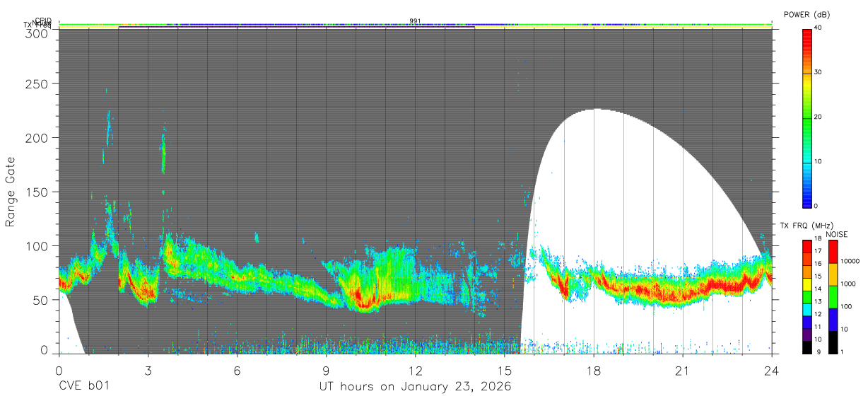Select the 40 tick on power colorbar

819,28
